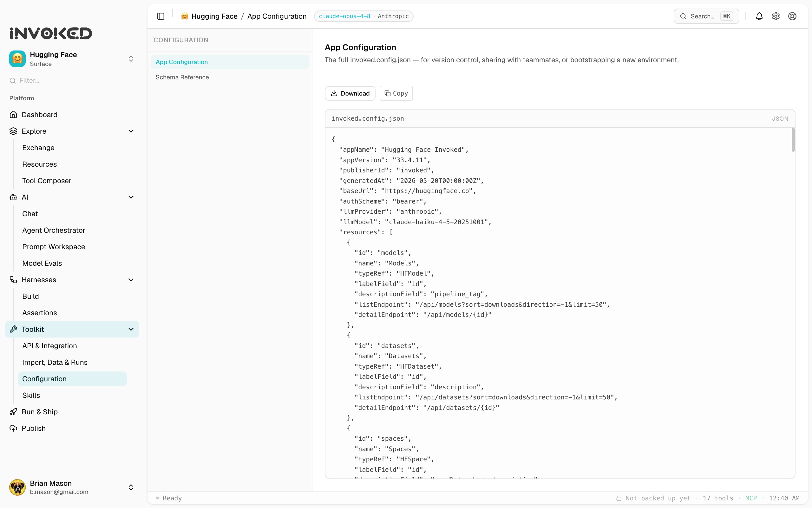Open the Brian Mason account menu chevrons
Viewport: 812px width, 508px height.
(x=131, y=487)
